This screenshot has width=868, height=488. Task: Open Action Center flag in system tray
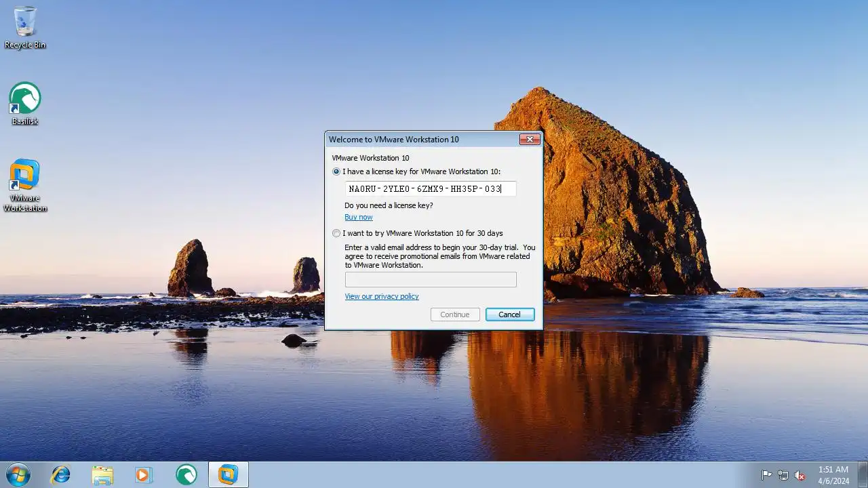(767, 475)
